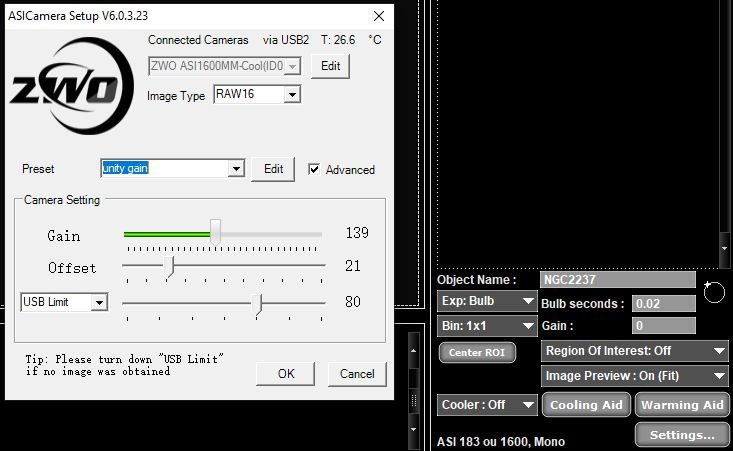The image size is (733, 451).
Task: Open the Bin: 1x1 dropdown
Action: tap(487, 326)
